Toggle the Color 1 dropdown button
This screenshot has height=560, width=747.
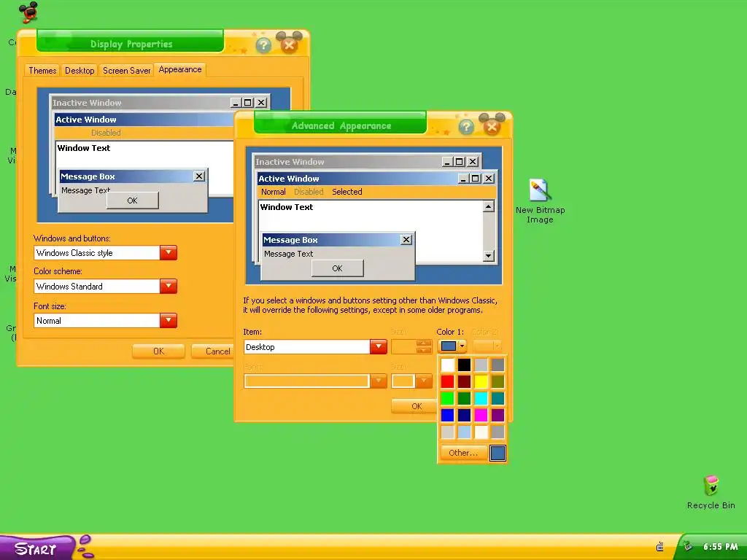coord(452,346)
